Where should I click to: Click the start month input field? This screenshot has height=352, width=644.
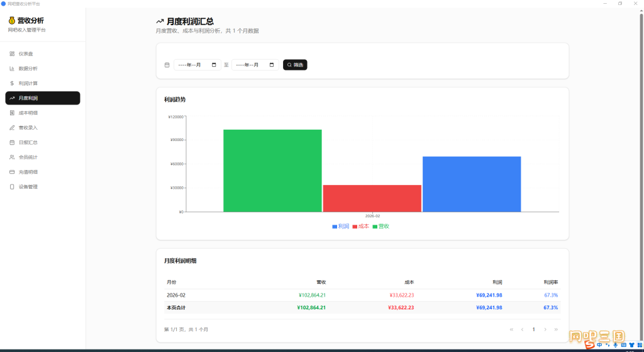click(x=197, y=65)
